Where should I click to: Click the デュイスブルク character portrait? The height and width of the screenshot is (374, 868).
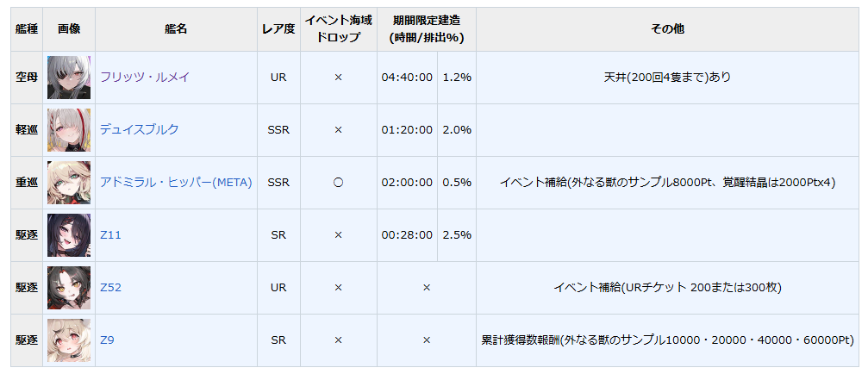coord(69,130)
